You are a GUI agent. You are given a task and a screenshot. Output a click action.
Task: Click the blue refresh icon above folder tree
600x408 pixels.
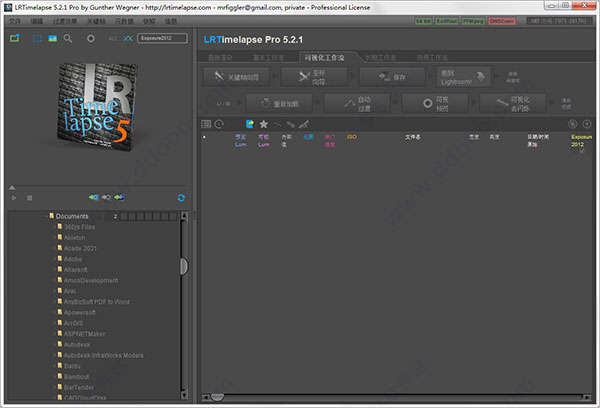(x=180, y=198)
